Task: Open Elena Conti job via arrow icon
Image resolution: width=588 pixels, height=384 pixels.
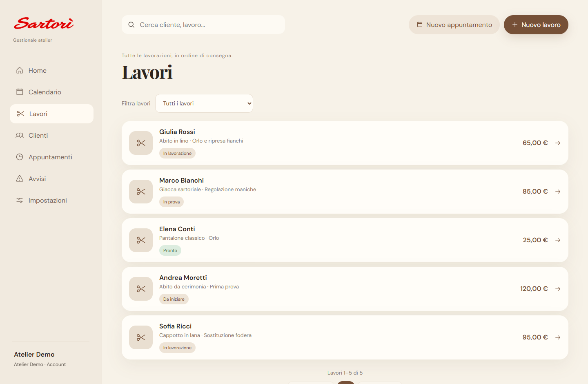Action: pyautogui.click(x=558, y=240)
